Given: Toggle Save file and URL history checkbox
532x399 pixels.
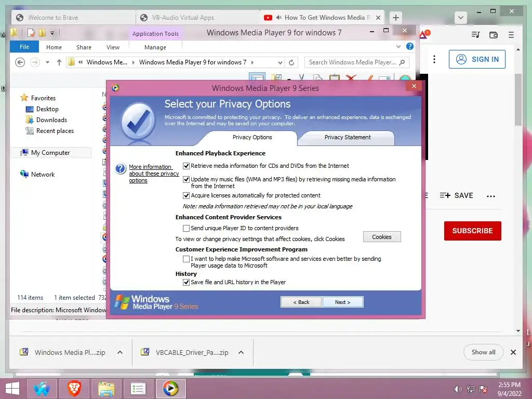Looking at the screenshot, I should pyautogui.click(x=186, y=282).
